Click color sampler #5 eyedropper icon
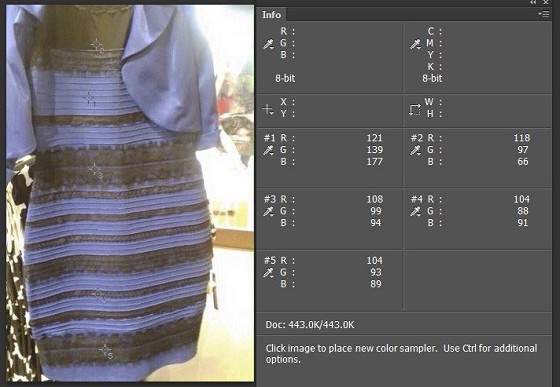Viewport: 560px width, 387px height. [x=268, y=273]
